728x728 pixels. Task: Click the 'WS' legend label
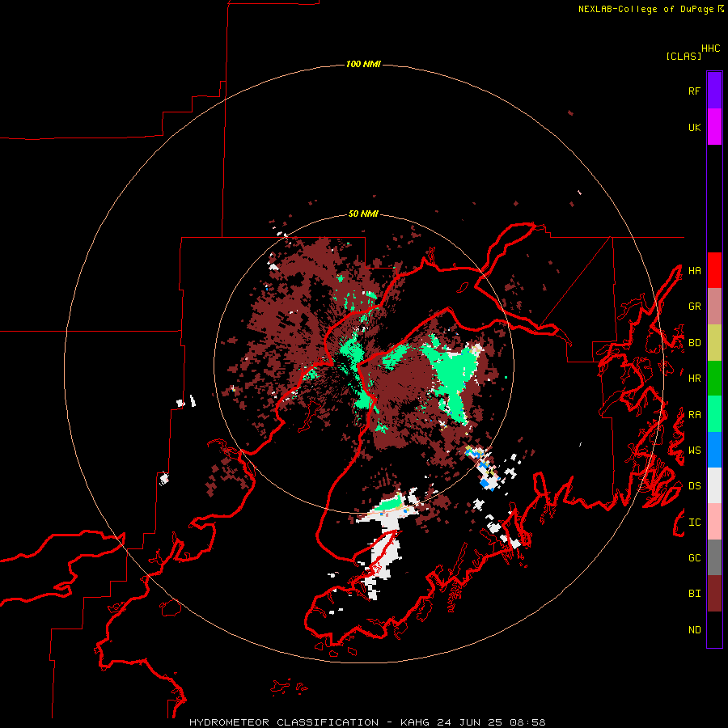pos(694,451)
